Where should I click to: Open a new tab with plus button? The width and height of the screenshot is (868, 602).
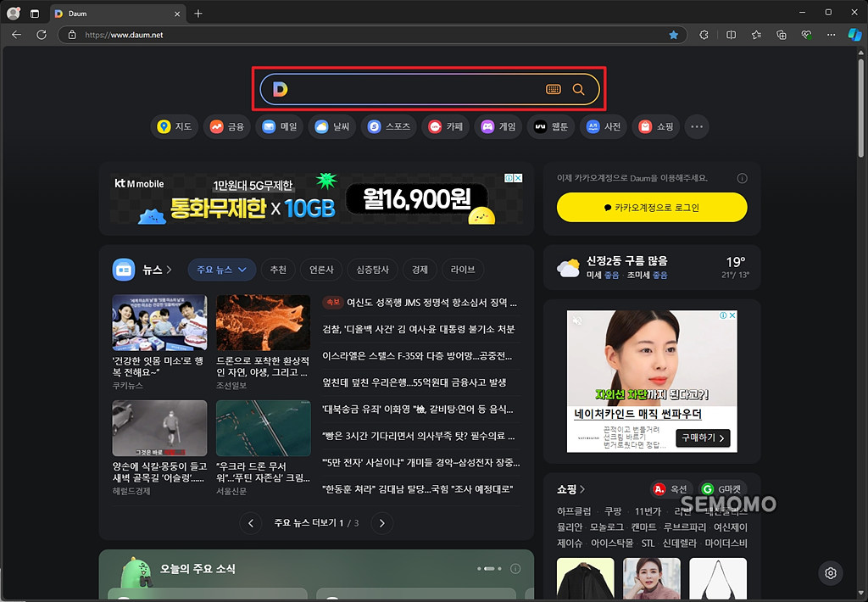click(x=198, y=14)
